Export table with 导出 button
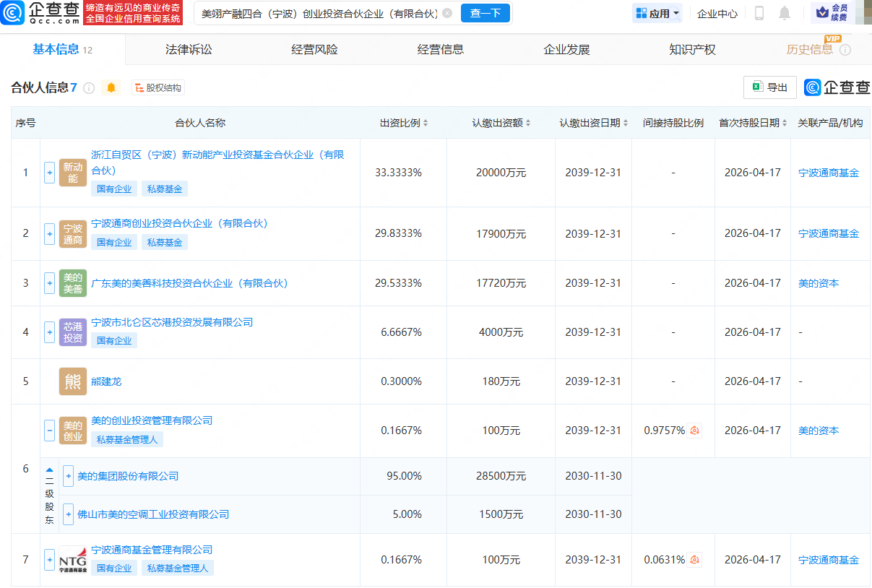This screenshot has width=872, height=588. (769, 87)
